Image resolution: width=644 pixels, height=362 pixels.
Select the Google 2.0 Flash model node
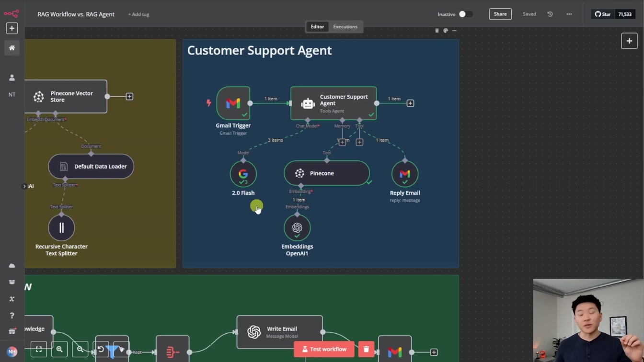[x=243, y=174]
